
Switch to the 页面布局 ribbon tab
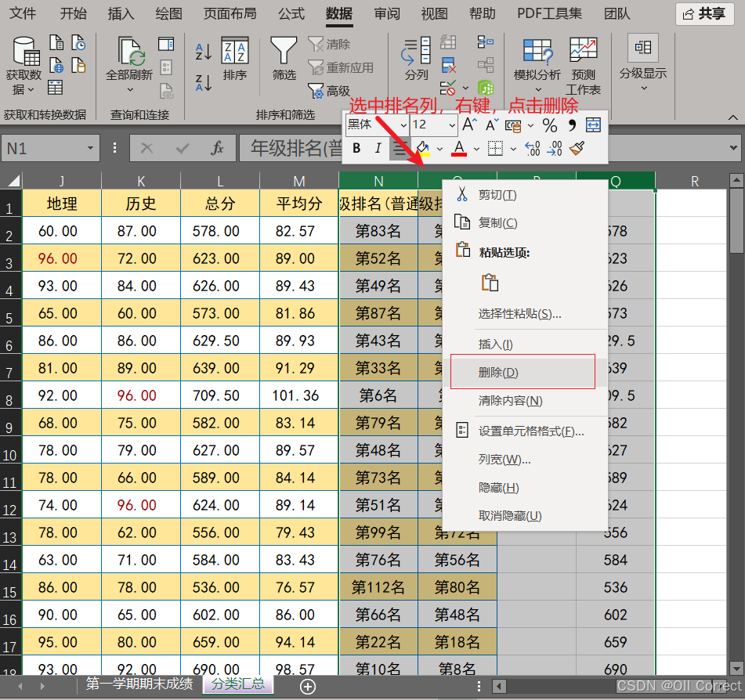pyautogui.click(x=230, y=13)
